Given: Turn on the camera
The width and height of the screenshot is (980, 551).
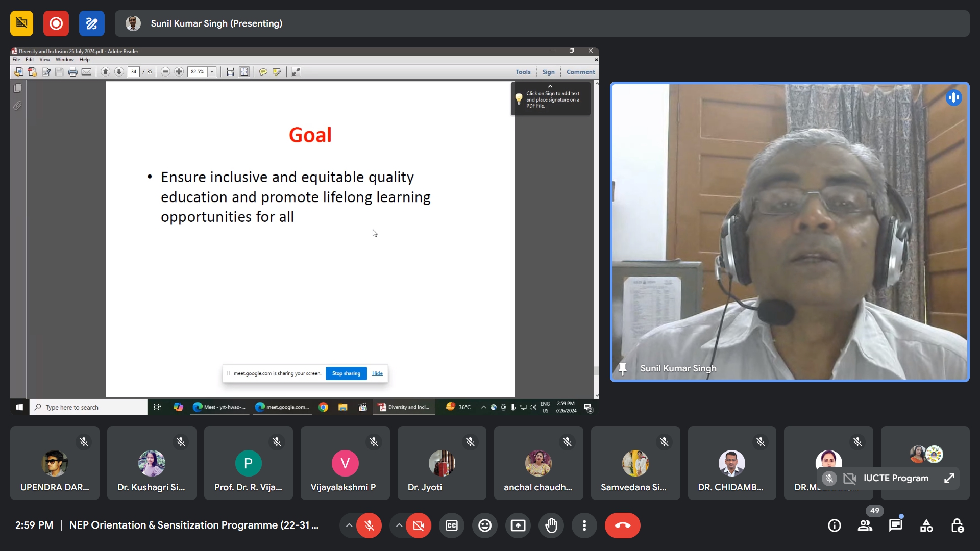Looking at the screenshot, I should pos(419,525).
